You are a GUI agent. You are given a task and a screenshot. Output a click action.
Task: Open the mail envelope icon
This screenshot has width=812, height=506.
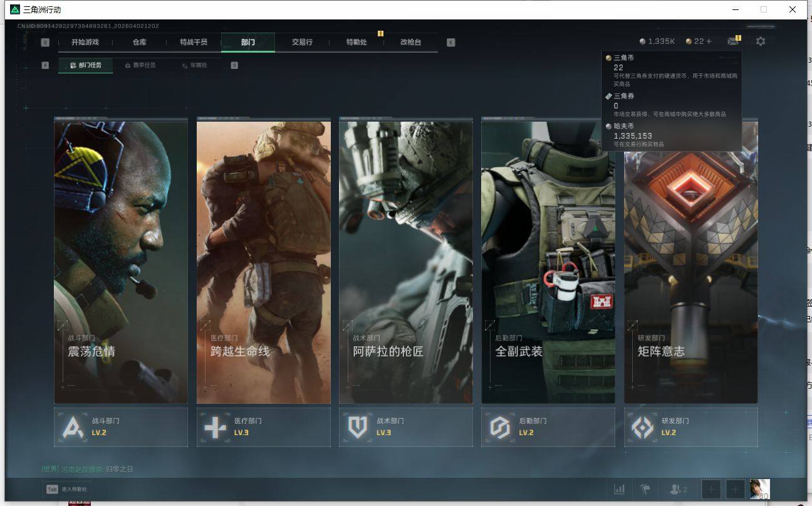click(x=732, y=41)
